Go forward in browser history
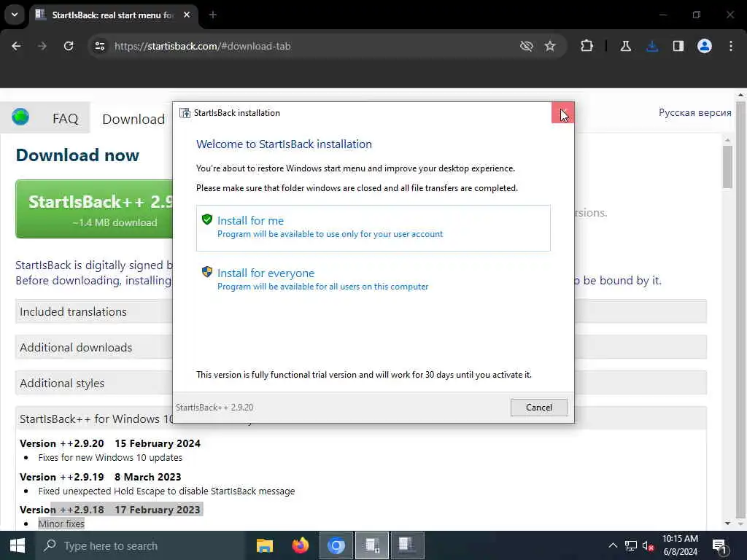 [42, 46]
